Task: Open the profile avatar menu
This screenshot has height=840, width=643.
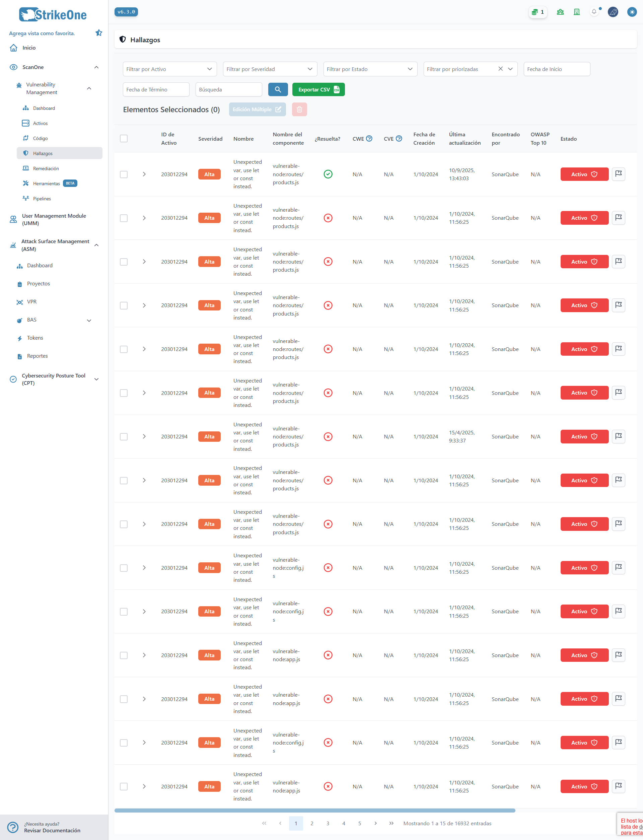Action: pyautogui.click(x=613, y=12)
